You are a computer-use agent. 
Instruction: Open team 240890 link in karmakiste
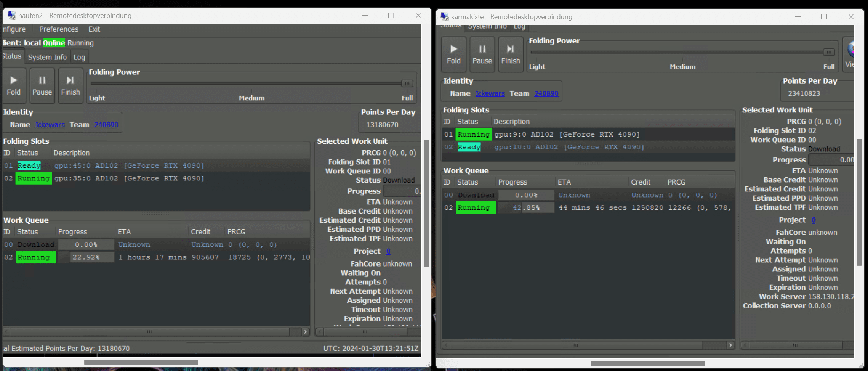546,93
